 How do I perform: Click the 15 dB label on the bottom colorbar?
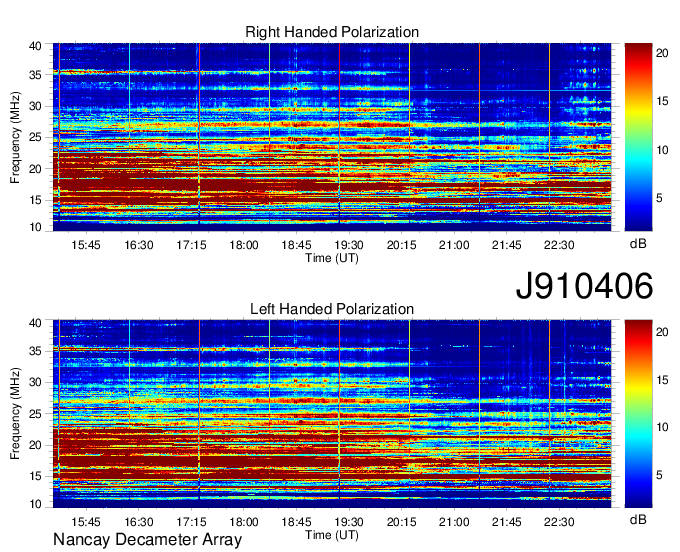tap(662, 380)
